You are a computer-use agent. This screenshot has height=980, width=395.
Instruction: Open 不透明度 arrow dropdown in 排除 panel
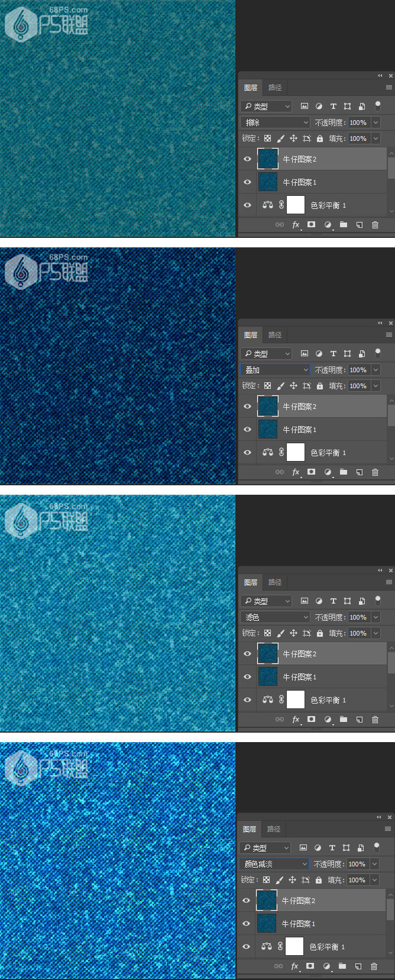(375, 122)
